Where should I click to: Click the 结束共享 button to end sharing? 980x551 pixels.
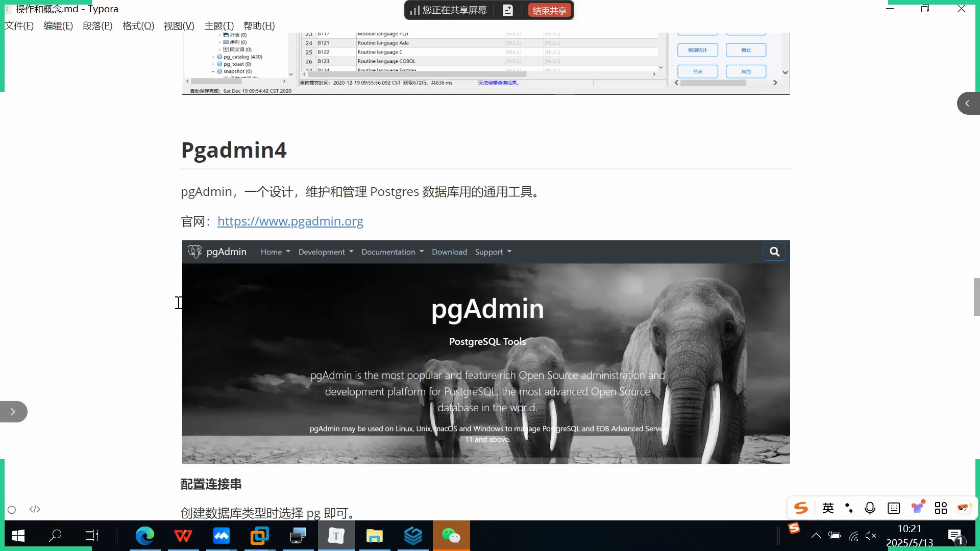[x=549, y=10]
